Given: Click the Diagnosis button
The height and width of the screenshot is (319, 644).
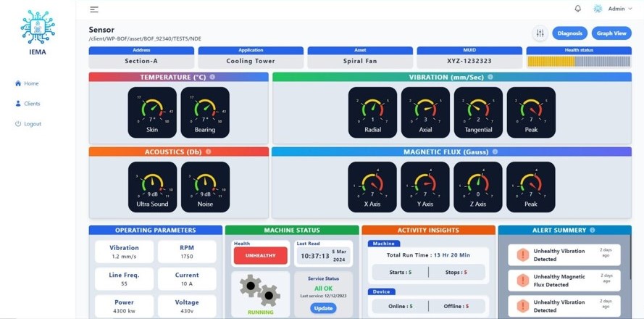Looking at the screenshot, I should point(569,33).
